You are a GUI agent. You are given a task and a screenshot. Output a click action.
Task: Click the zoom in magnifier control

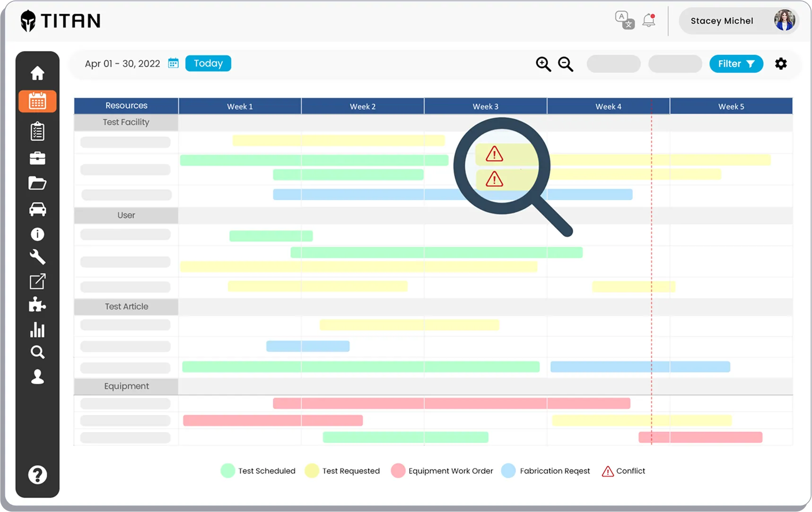pyautogui.click(x=543, y=64)
